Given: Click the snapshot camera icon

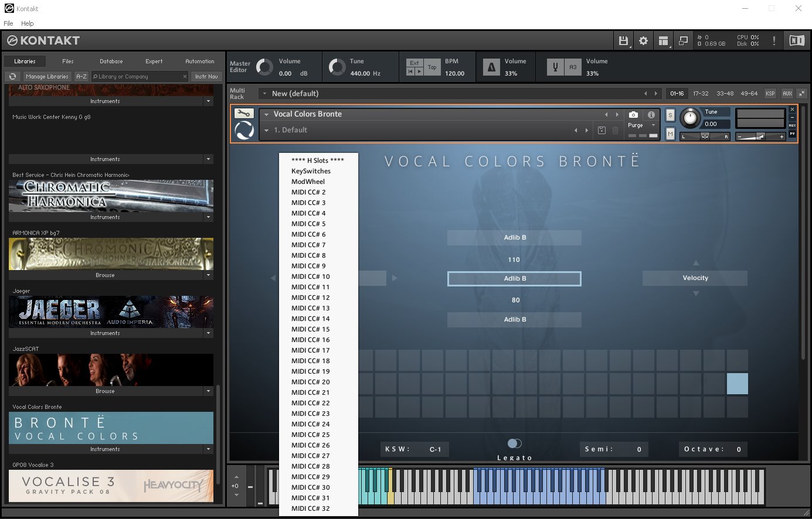Looking at the screenshot, I should click(633, 115).
